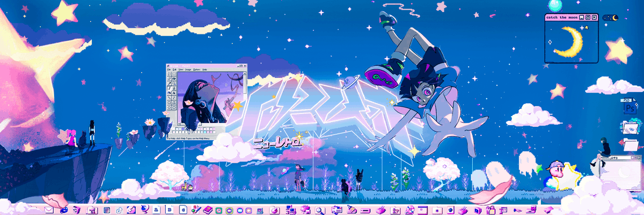Click the checkmark icon in taskbar

coord(131,209)
